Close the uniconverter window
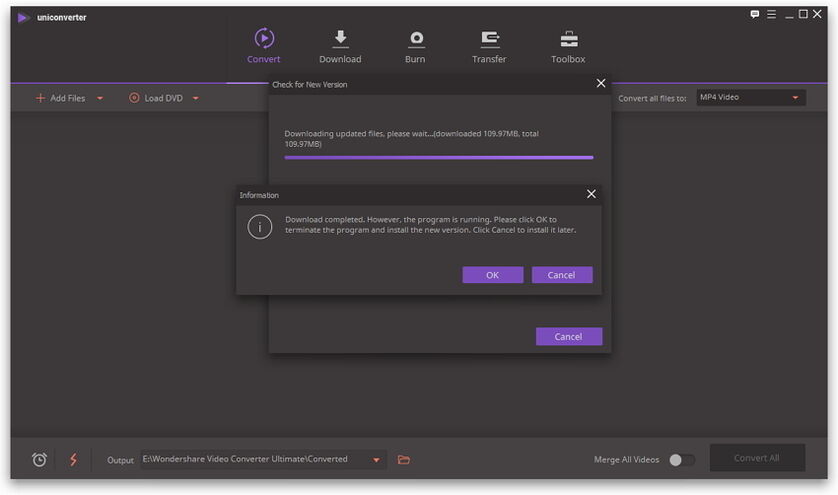Image resolution: width=838 pixels, height=495 pixels. click(818, 14)
